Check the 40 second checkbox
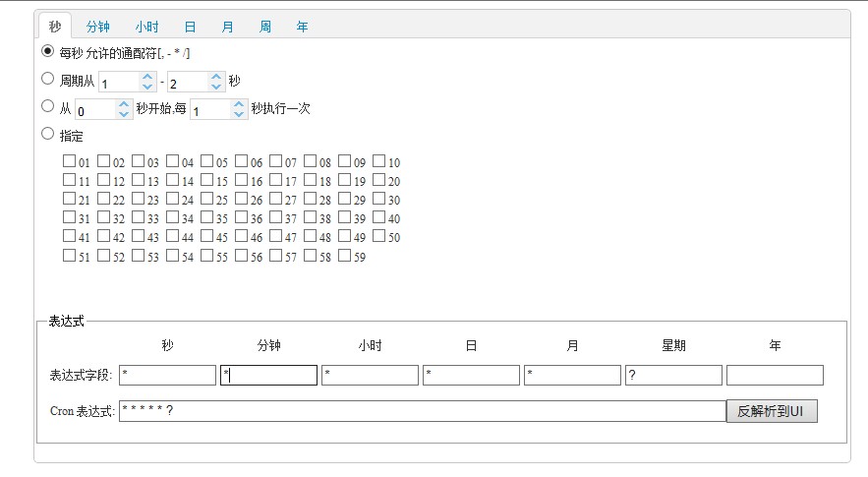This screenshot has width=868, height=477. (x=378, y=217)
